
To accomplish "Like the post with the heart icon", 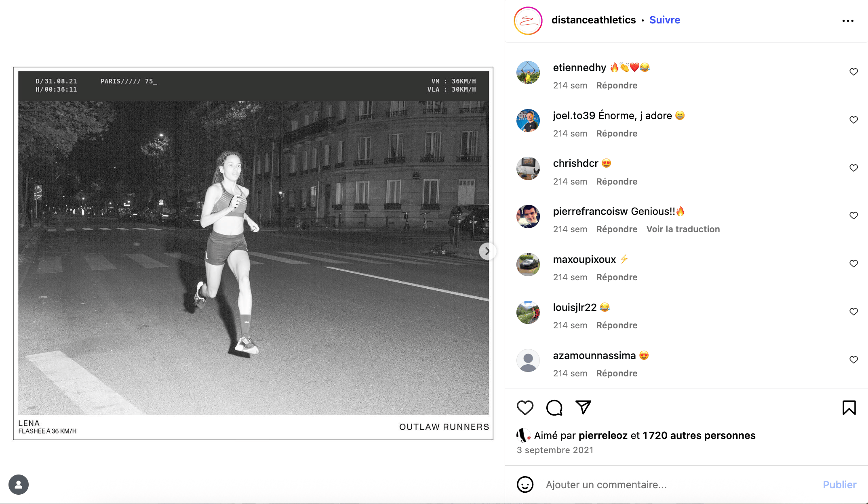I will pyautogui.click(x=525, y=407).
